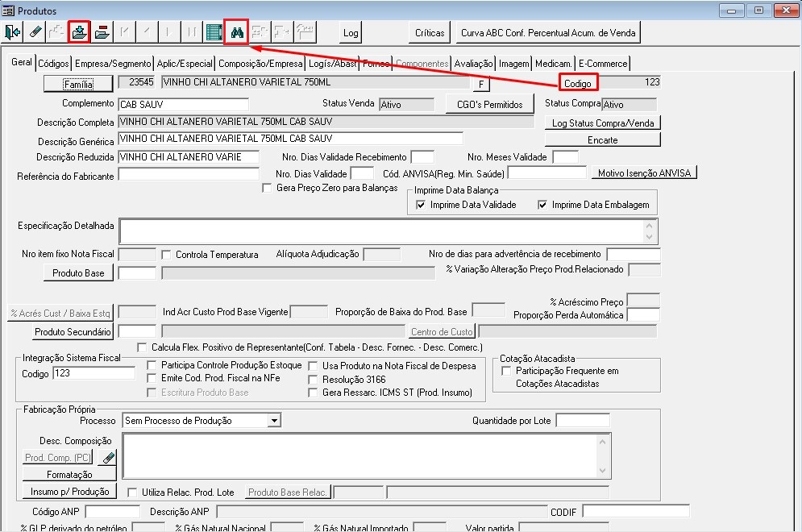Click the previous record navigation arrow

(147, 33)
